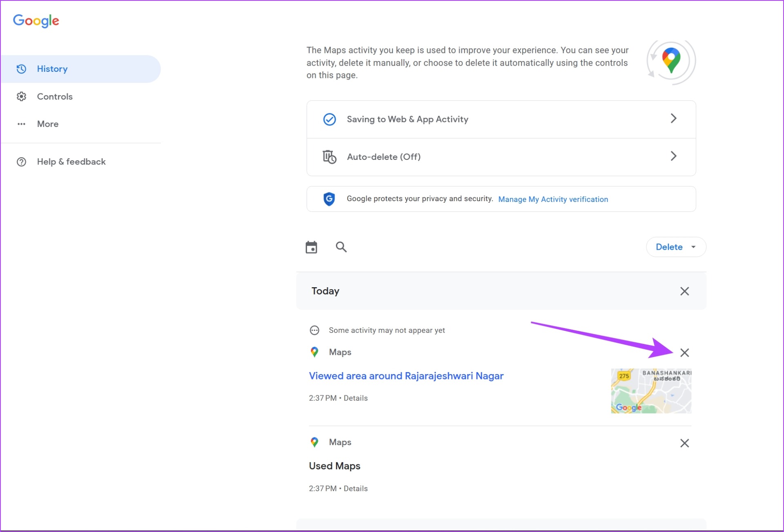The height and width of the screenshot is (532, 784).
Task: Remove the Used Maps entry with X
Action: pos(684,443)
